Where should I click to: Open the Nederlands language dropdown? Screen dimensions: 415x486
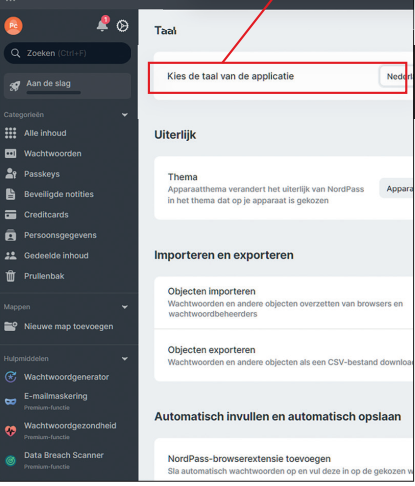(x=396, y=76)
